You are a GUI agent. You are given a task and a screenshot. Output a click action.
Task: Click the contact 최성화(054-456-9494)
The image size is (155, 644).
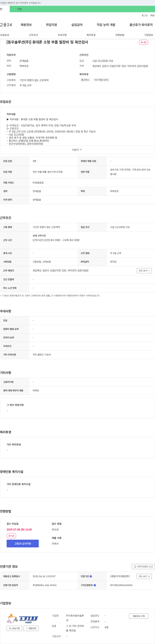click(45, 585)
